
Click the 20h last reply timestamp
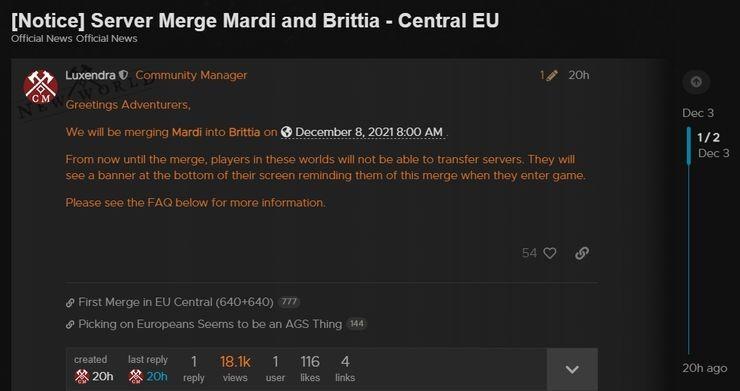(157, 376)
